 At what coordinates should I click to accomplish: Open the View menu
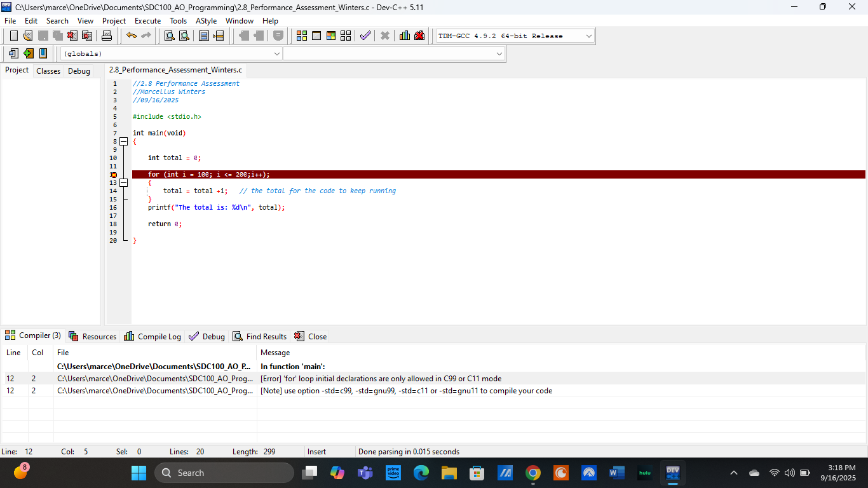coord(85,21)
